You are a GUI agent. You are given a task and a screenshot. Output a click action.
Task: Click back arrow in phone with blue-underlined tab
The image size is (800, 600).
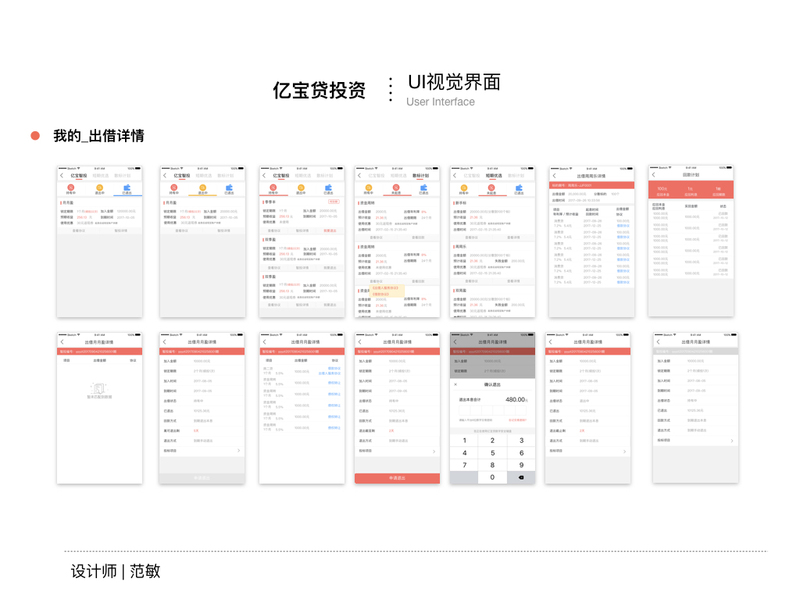coord(62,176)
